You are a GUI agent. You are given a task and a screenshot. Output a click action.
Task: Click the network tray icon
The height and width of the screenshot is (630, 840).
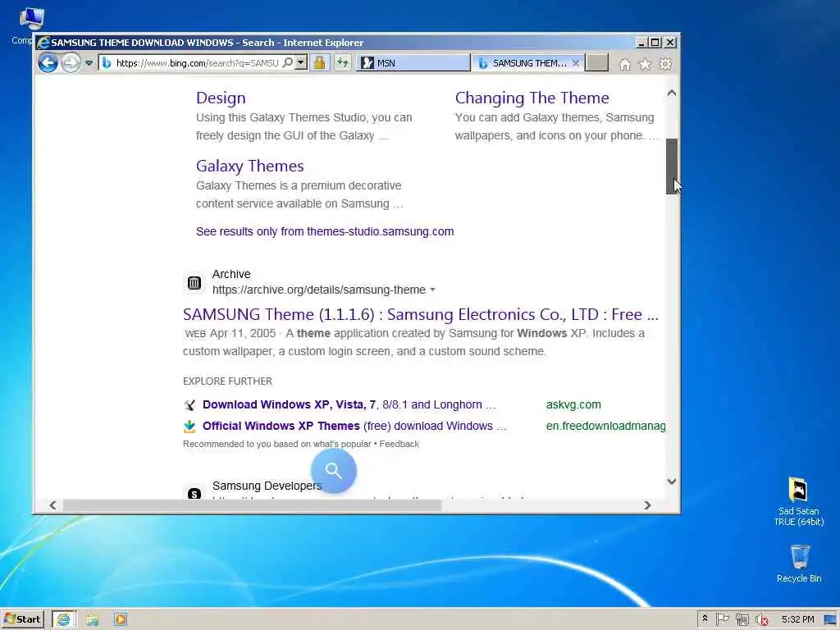[x=742, y=620]
